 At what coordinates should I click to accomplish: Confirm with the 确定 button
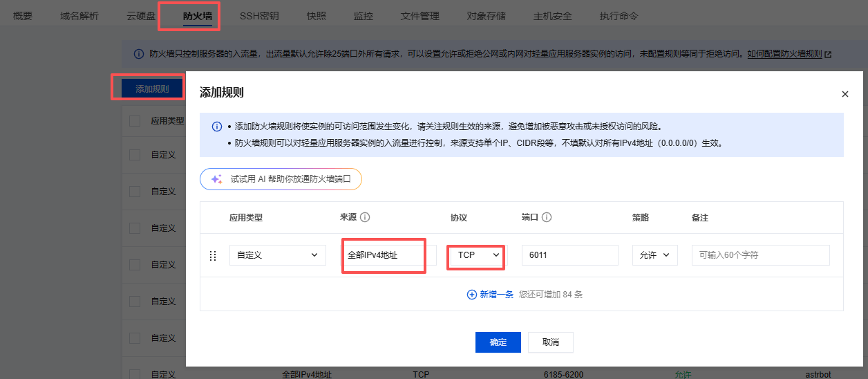tap(498, 342)
